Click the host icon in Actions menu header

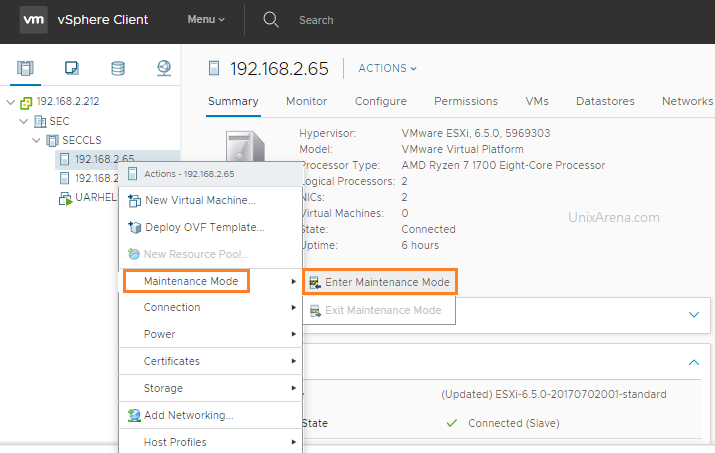[x=132, y=174]
